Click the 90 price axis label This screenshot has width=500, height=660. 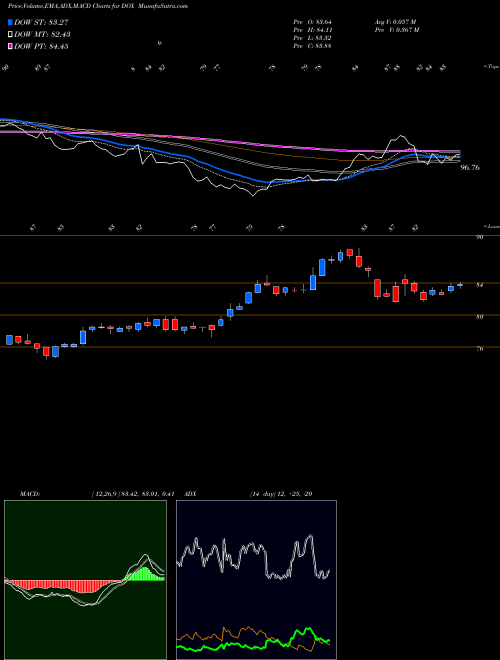click(479, 237)
